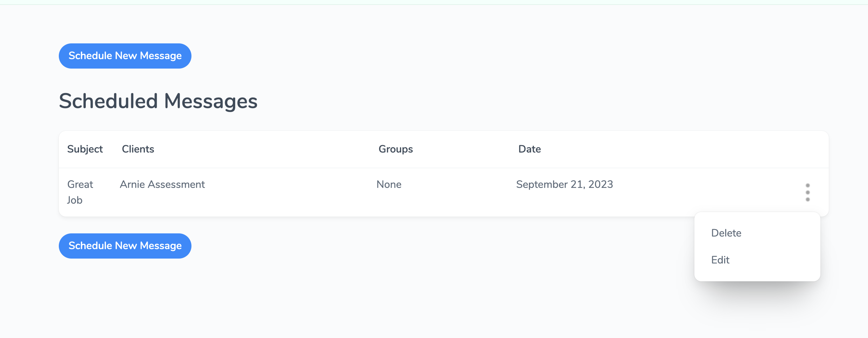
Task: Collapse the Delete/Edit dropdown using its ellipsis
Action: click(807, 192)
